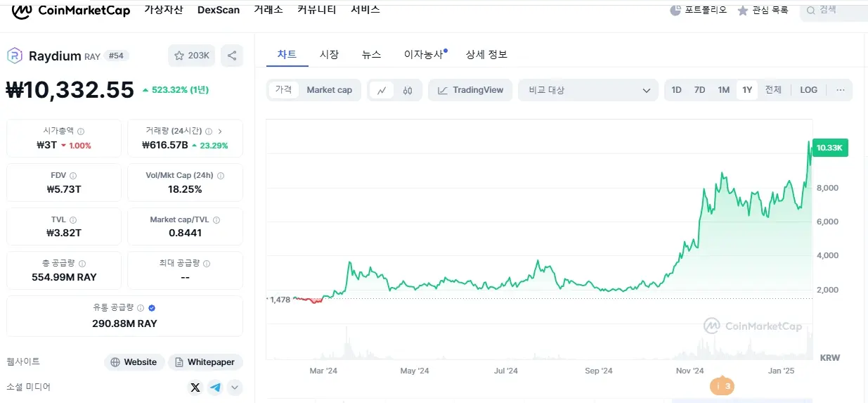
Task: Add Raydium to watchlist star 203K
Action: click(x=192, y=56)
